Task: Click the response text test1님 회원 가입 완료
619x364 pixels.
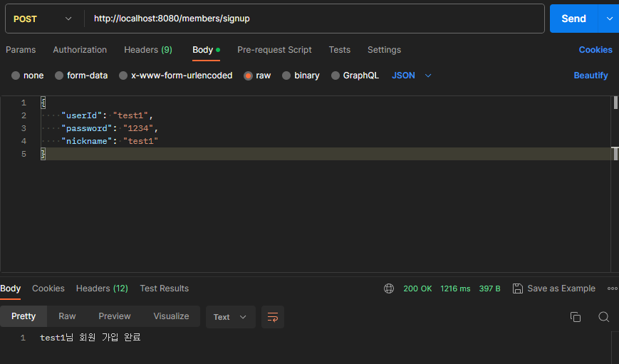Action: 90,338
